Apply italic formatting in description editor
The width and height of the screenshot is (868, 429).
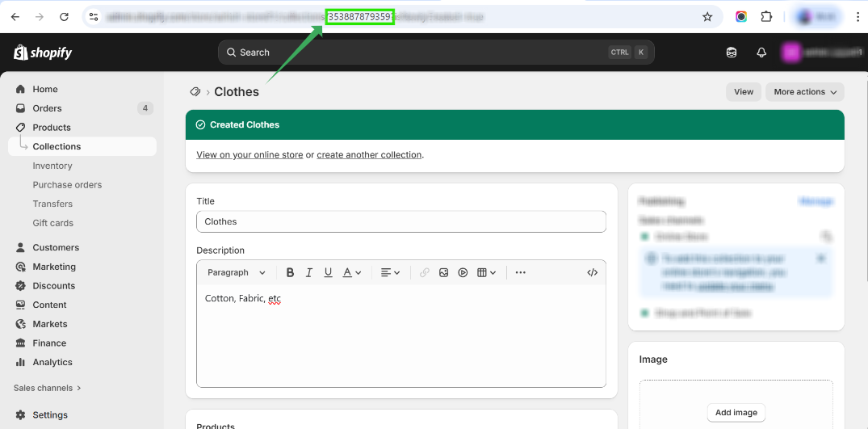(x=309, y=272)
